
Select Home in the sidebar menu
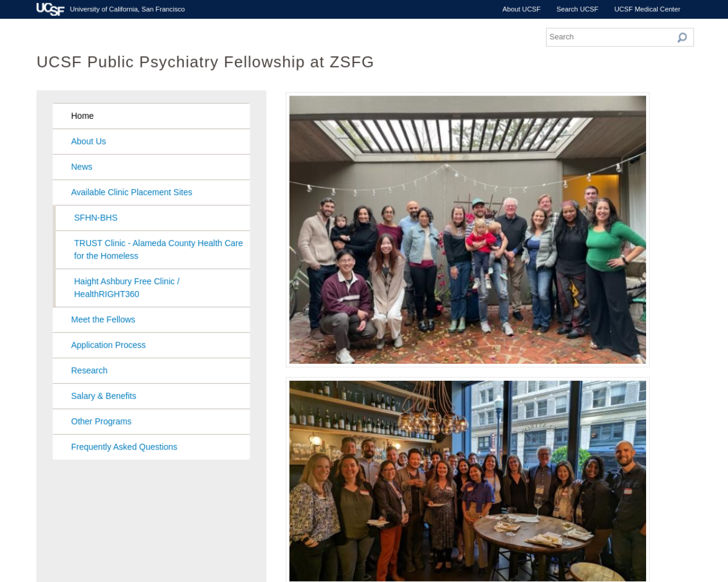point(151,116)
